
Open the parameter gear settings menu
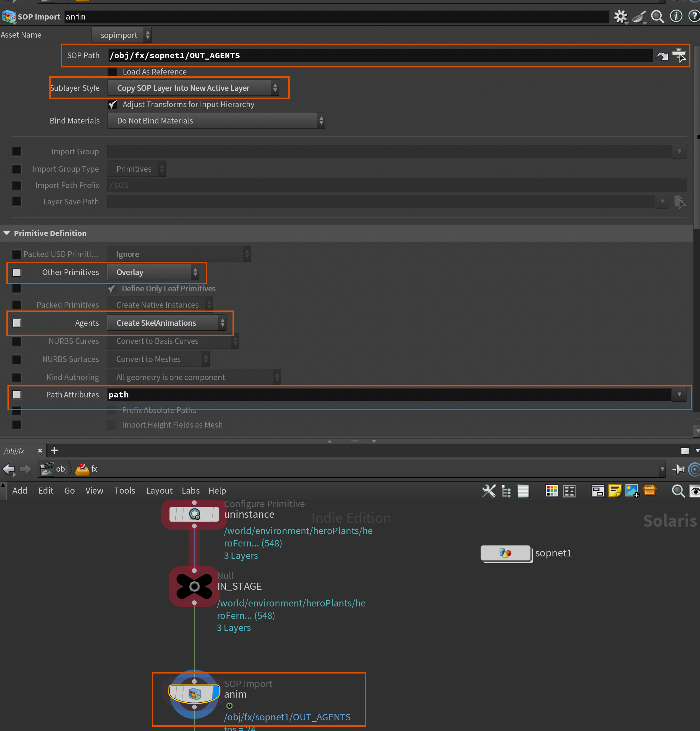pos(620,17)
